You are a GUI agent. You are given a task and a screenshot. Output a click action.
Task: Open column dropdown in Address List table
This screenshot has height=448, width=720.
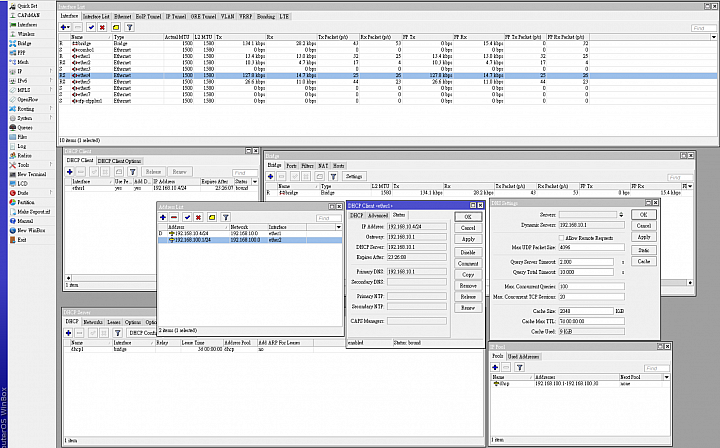tap(338, 227)
